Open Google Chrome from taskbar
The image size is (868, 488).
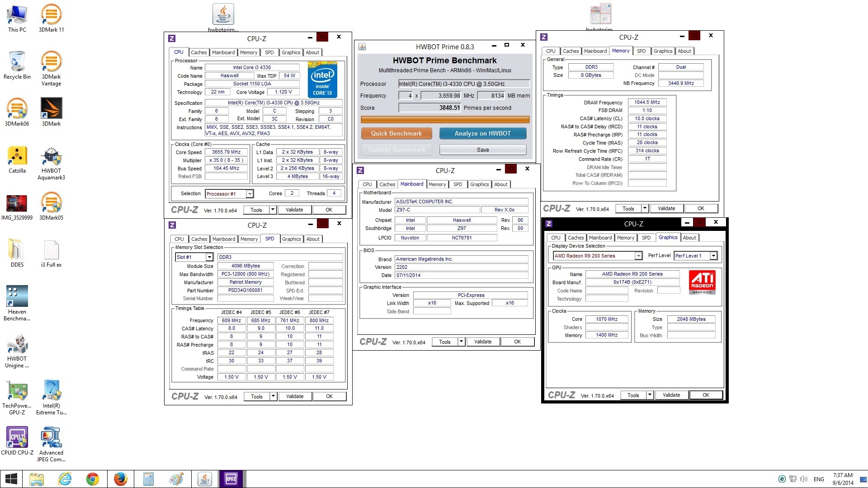pos(93,479)
